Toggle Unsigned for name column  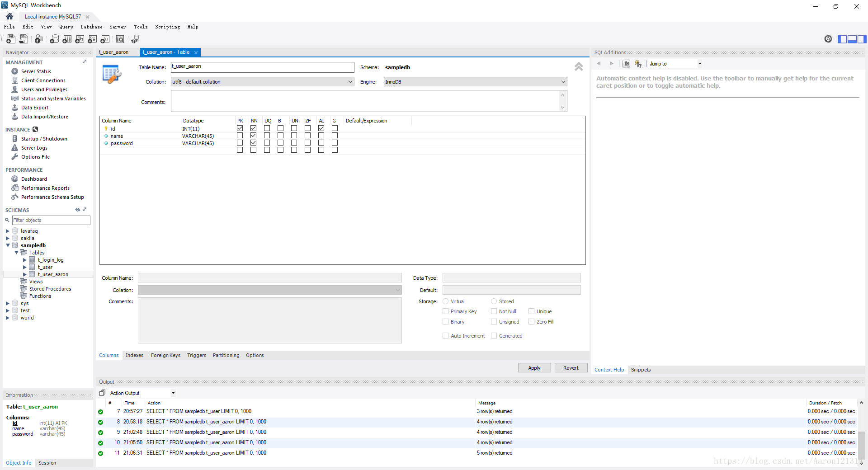[x=294, y=136]
